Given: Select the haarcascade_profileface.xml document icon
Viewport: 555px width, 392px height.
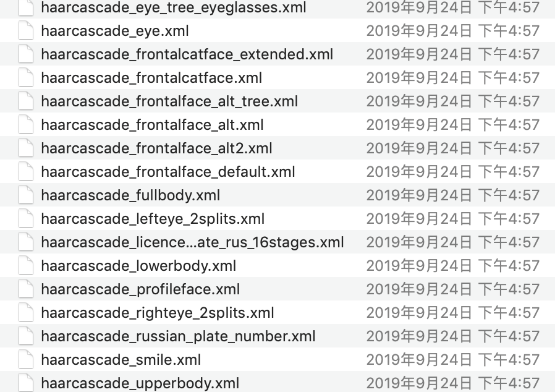Looking at the screenshot, I should pyautogui.click(x=26, y=289).
